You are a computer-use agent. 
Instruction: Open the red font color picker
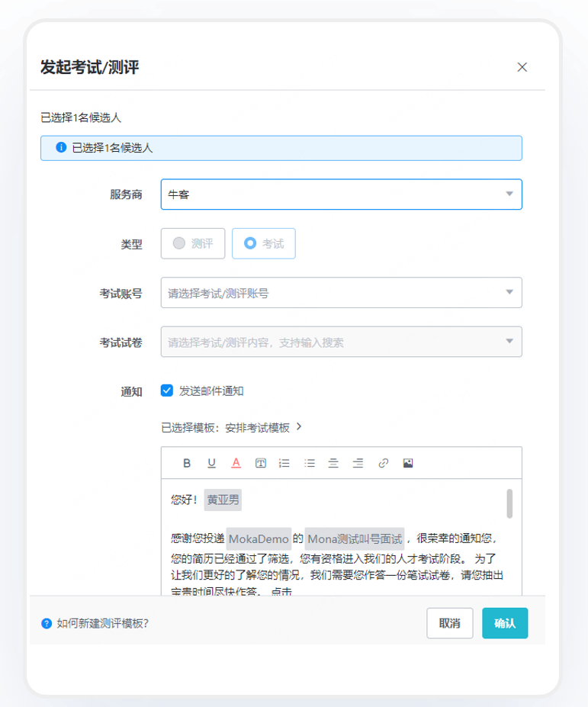point(236,463)
